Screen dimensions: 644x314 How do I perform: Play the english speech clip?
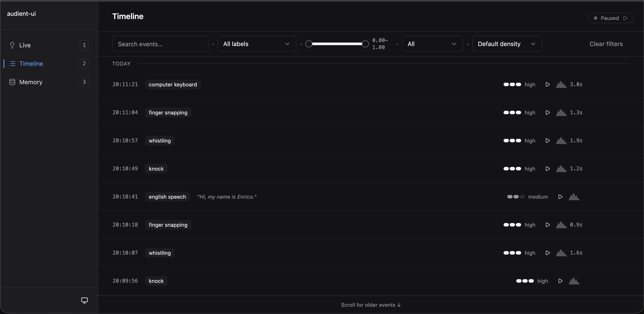click(x=560, y=197)
